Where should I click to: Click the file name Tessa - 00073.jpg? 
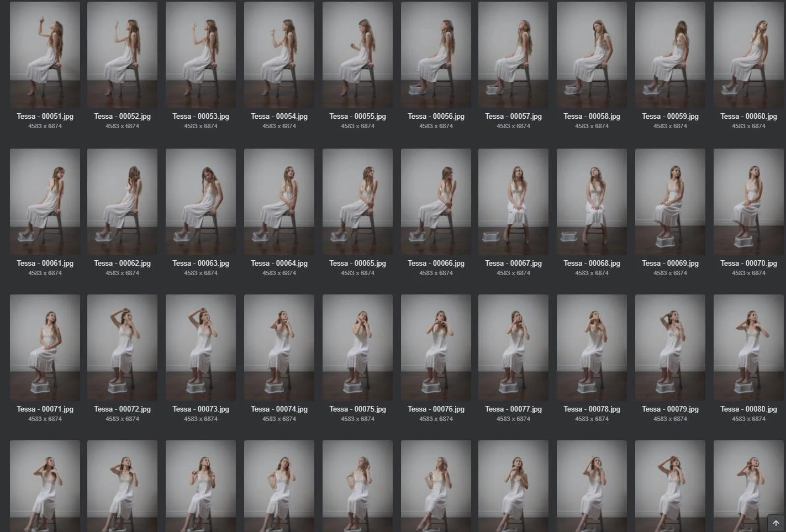coord(201,409)
